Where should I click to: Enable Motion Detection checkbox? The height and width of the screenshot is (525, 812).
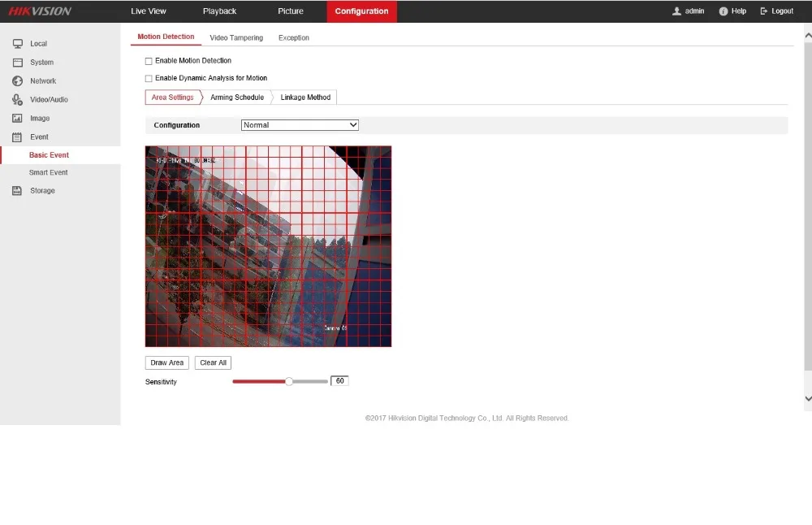coord(149,61)
